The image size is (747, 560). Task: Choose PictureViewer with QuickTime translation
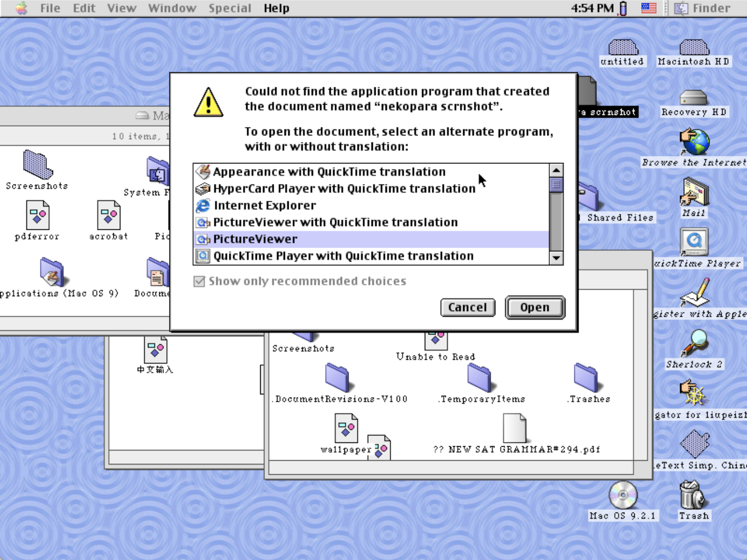(x=371, y=222)
